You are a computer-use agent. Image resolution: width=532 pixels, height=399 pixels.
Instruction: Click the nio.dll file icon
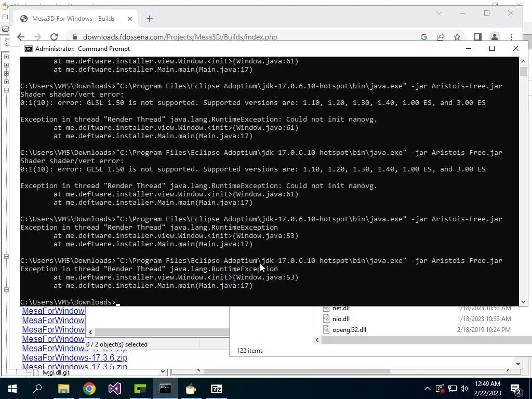tap(326, 318)
